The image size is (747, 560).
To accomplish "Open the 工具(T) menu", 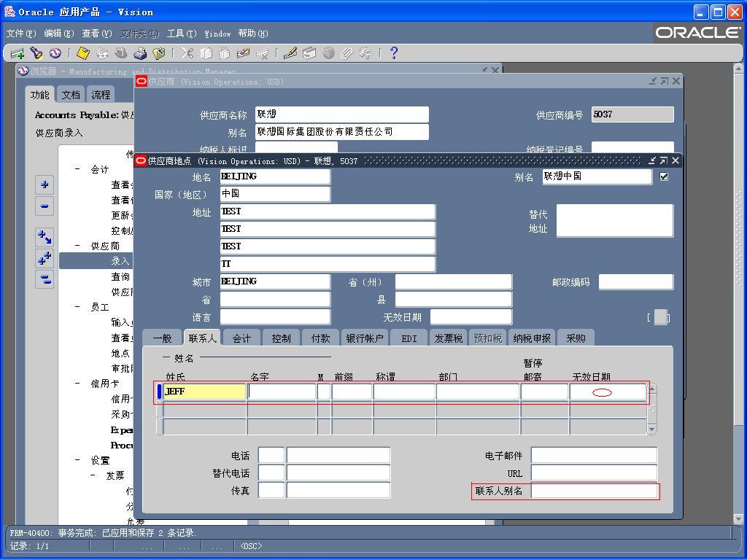I will pos(182,34).
